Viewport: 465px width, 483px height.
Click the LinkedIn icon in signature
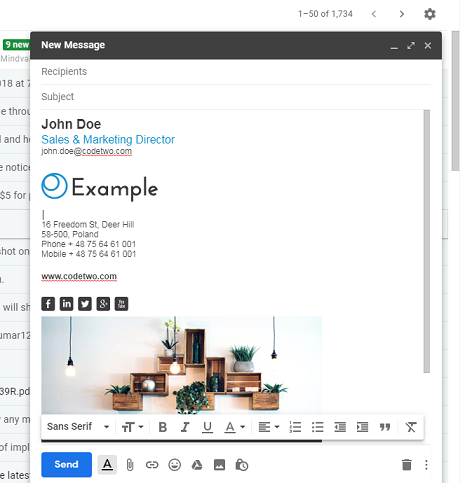pos(66,304)
